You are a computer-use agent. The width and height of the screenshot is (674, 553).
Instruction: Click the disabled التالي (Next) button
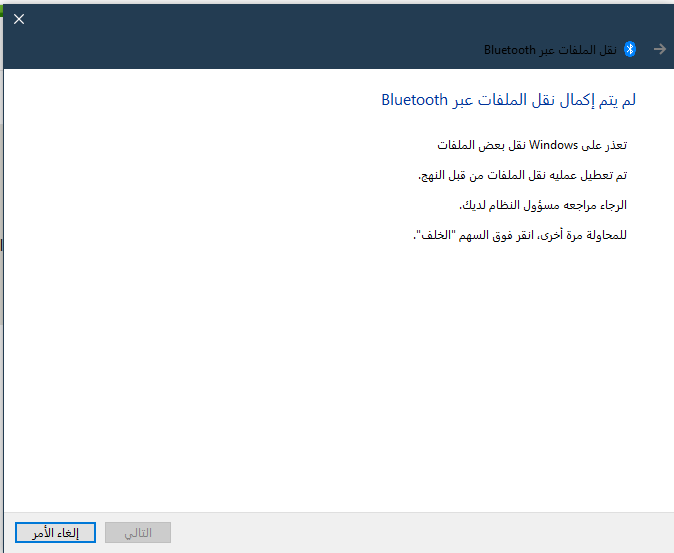tap(138, 533)
